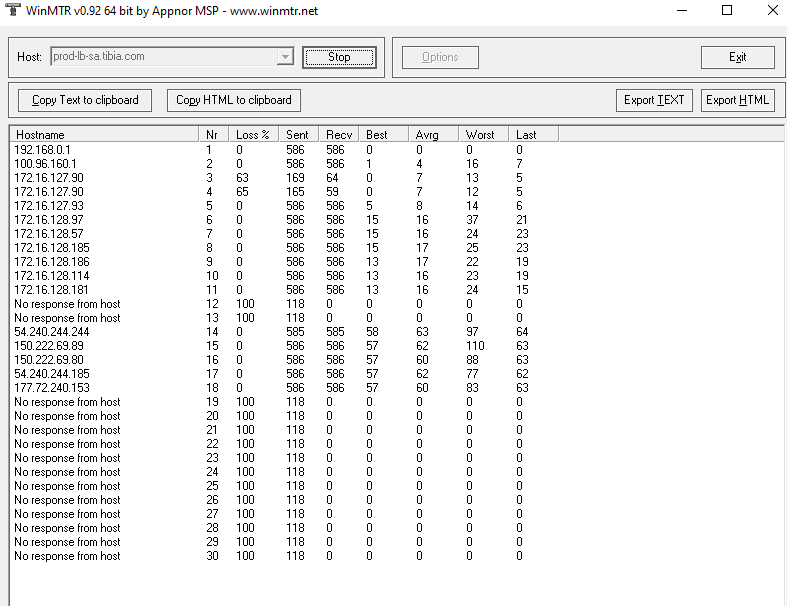Click the Avrg column header

tap(434, 135)
